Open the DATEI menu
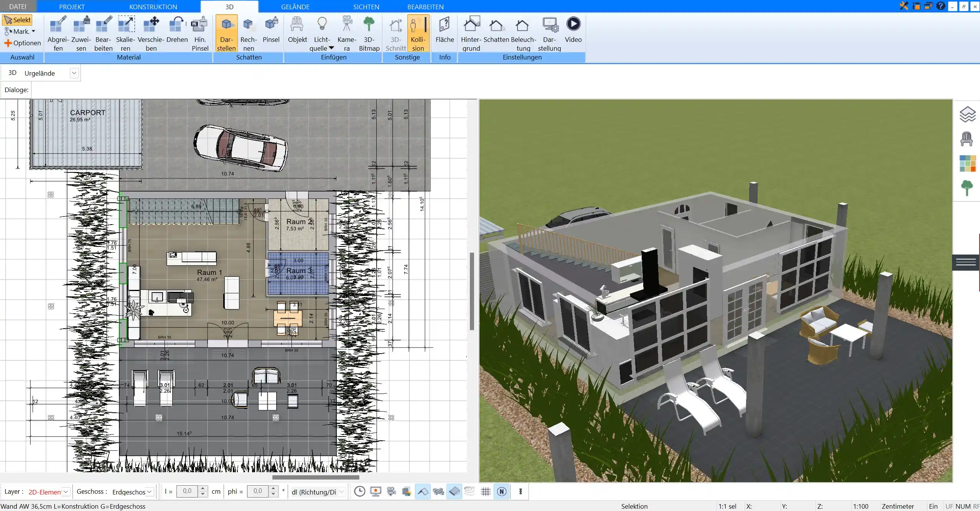The height and width of the screenshot is (511, 980). pos(18,7)
